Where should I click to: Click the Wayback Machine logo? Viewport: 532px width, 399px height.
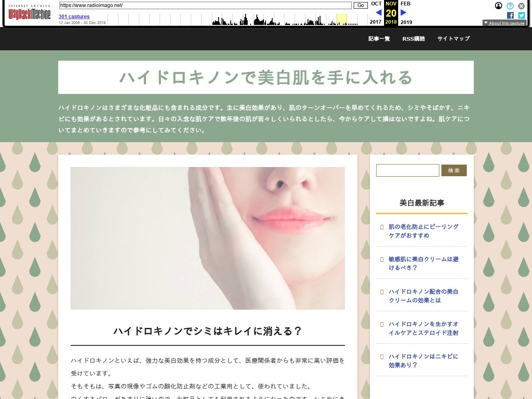(29, 14)
